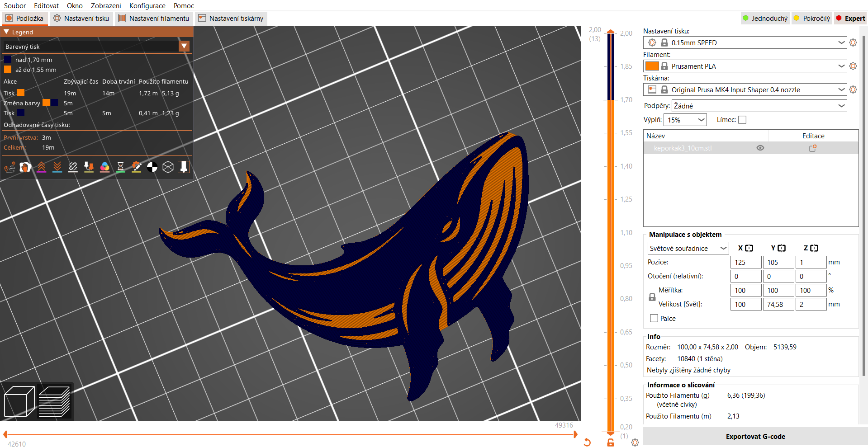Open the Original Prusa MK4 printer dropdown
Viewport: 868px width, 447px height.
click(x=841, y=89)
